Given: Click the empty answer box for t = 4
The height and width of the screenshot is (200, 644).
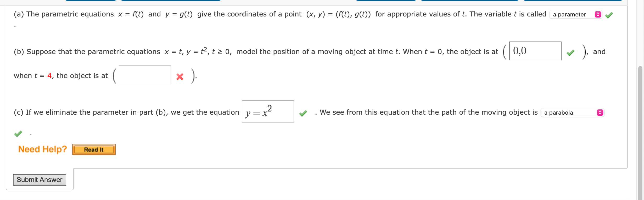Looking at the screenshot, I should 145,75.
